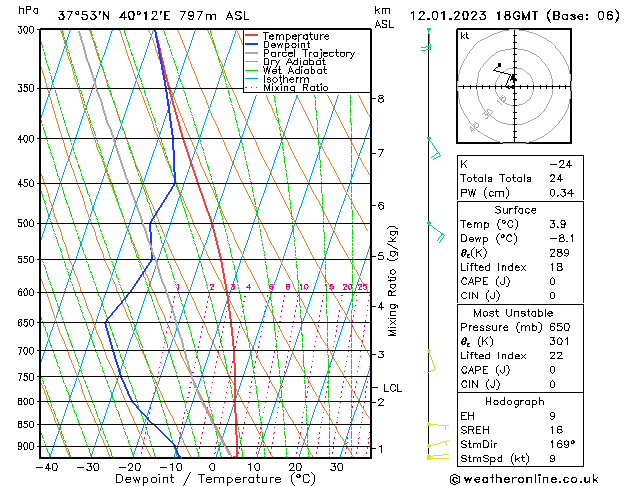Click the 8 km altitude tick label
Viewport: 629px width, 486px height.
pyautogui.click(x=381, y=99)
